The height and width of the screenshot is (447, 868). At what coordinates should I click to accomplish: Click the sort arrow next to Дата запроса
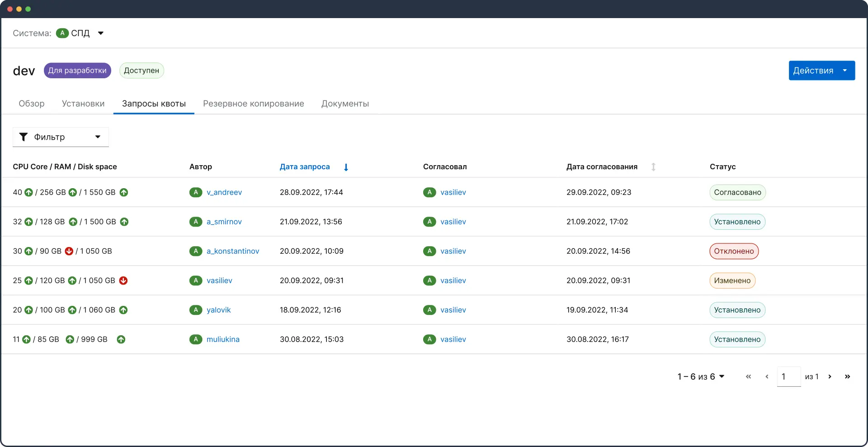tap(346, 167)
